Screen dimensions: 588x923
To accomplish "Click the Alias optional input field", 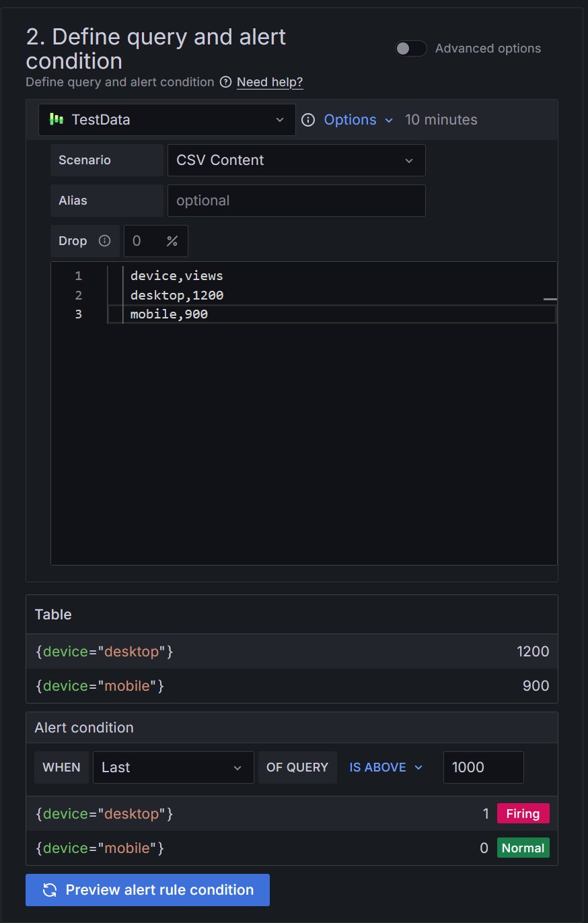I will pyautogui.click(x=296, y=200).
